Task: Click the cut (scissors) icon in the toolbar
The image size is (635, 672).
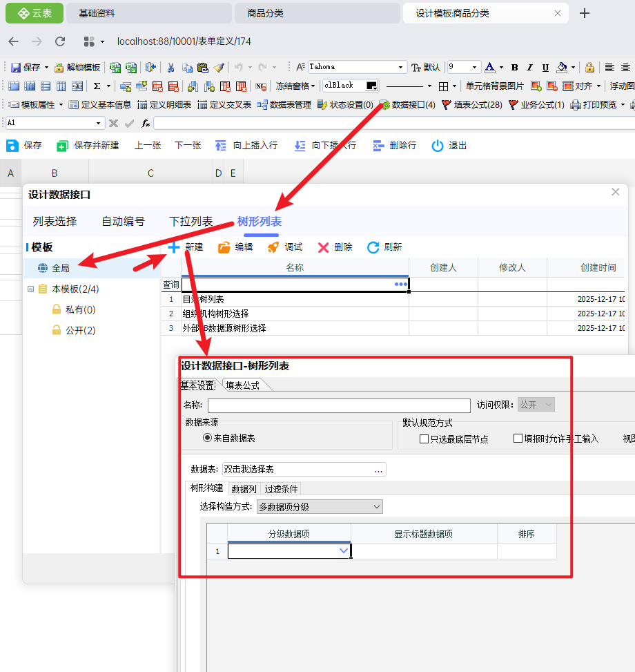Action: 170,67
